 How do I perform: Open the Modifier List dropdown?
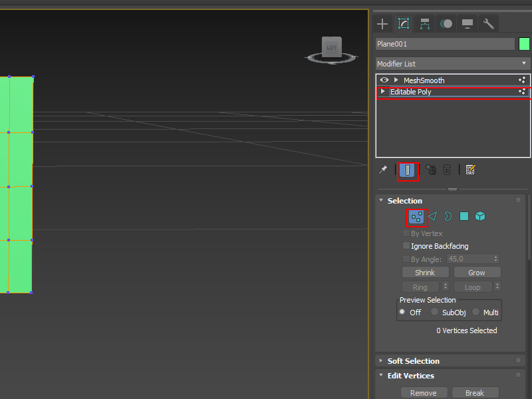[453, 64]
